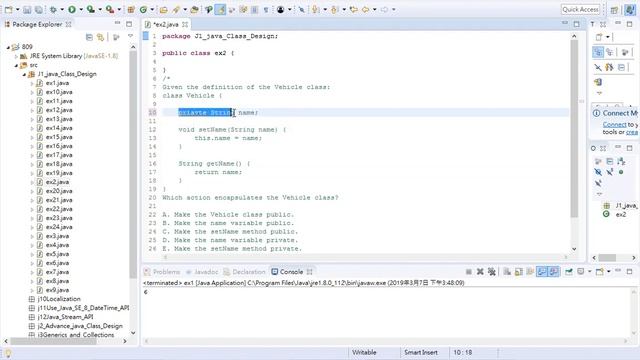The image size is (640, 360).
Task: Click the Coverage run icon
Action: tap(91, 9)
